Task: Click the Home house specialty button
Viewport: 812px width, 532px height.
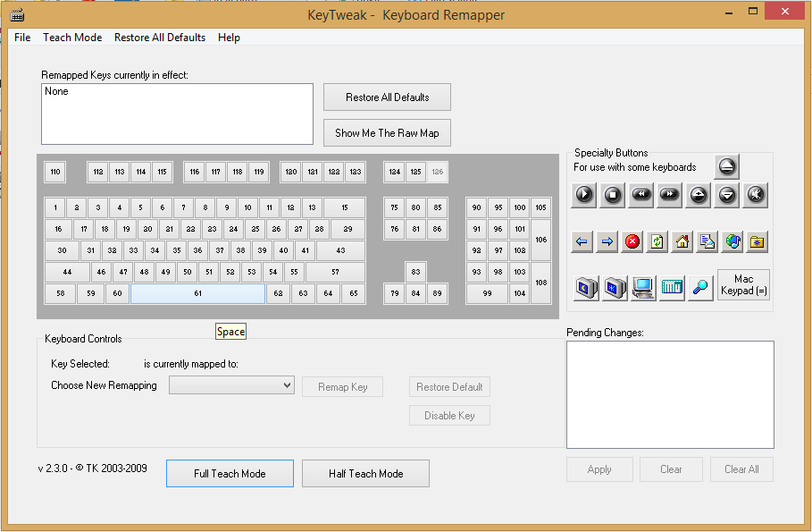Action: [x=682, y=241]
